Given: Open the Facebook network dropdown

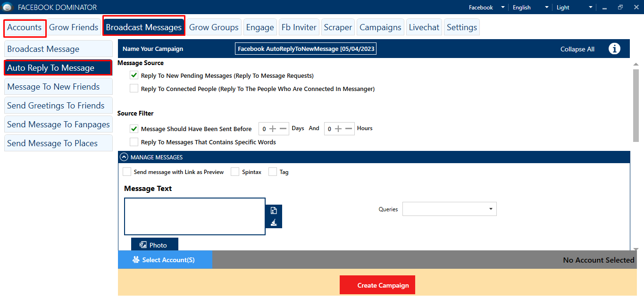Looking at the screenshot, I should (x=486, y=7).
